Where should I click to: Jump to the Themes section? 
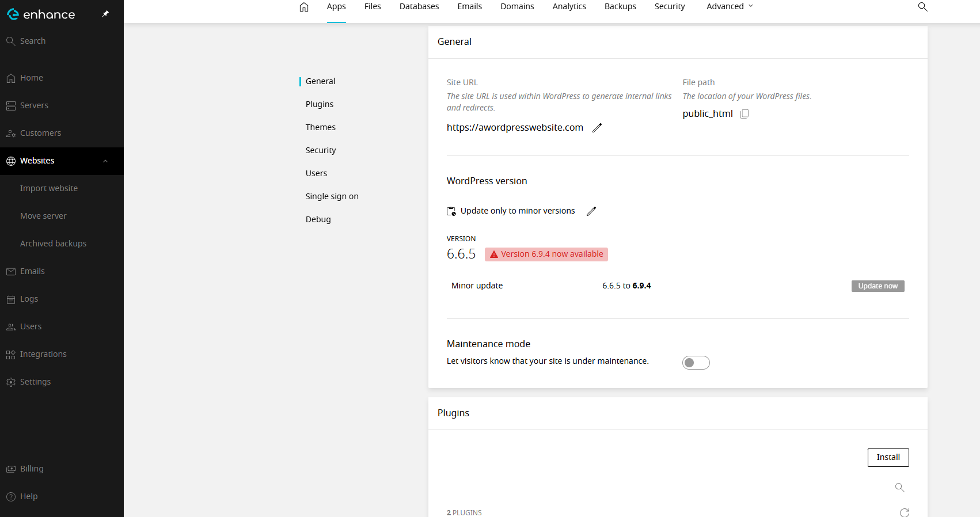pyautogui.click(x=321, y=127)
